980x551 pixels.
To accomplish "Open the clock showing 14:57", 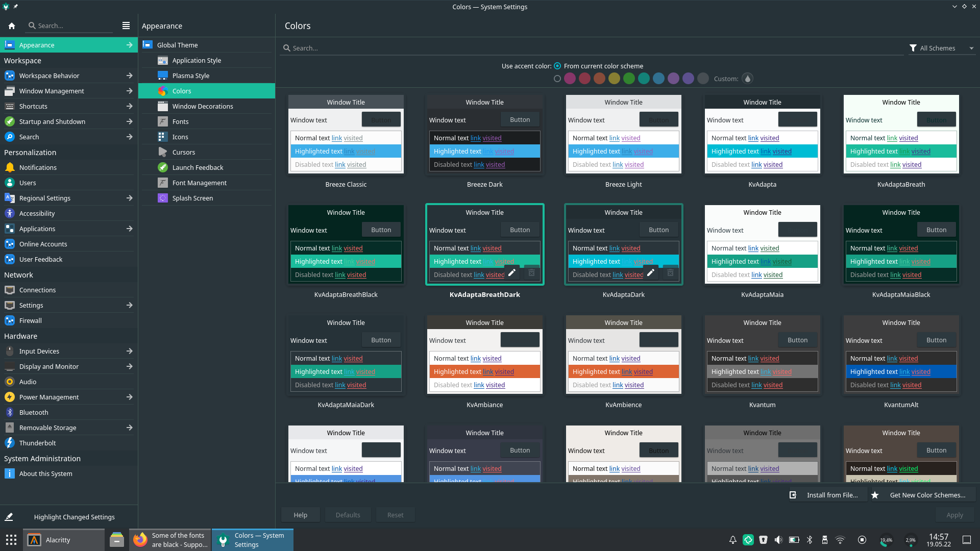I will click(x=939, y=540).
